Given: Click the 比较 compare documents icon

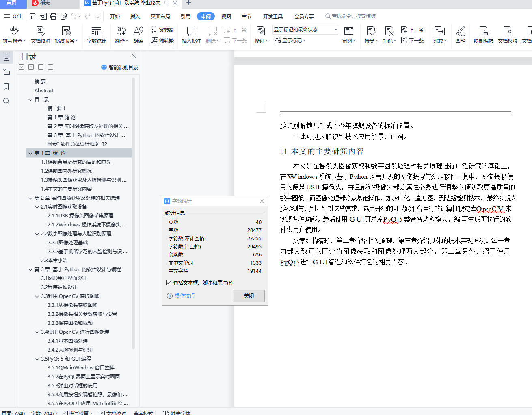Looking at the screenshot, I should [439, 31].
